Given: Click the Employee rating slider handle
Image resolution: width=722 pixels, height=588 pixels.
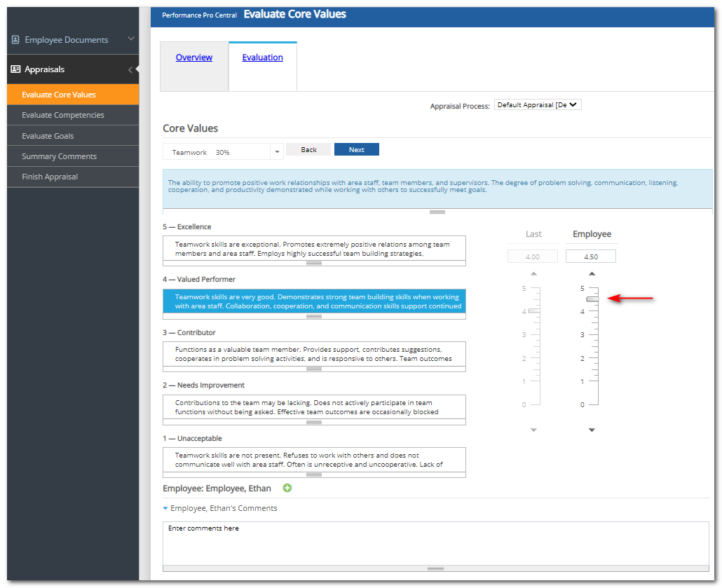Looking at the screenshot, I should (x=592, y=299).
